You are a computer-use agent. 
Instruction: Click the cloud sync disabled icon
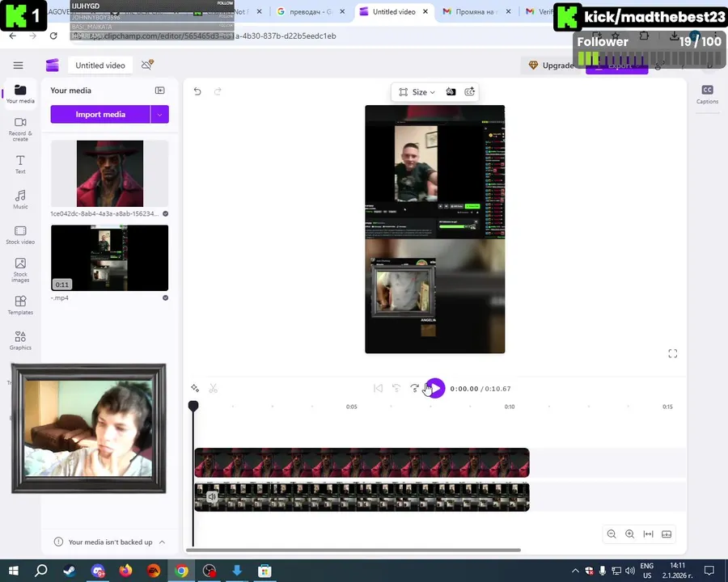pyautogui.click(x=147, y=65)
